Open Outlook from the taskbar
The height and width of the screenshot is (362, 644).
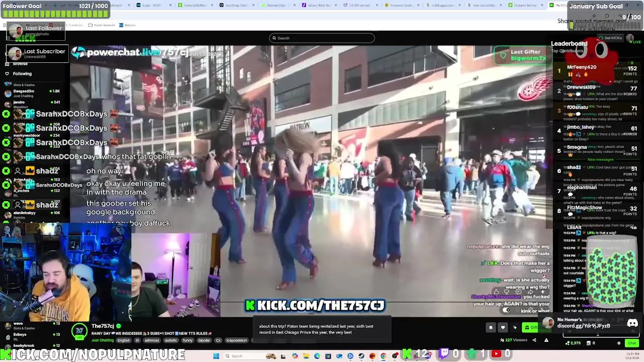click(340, 356)
